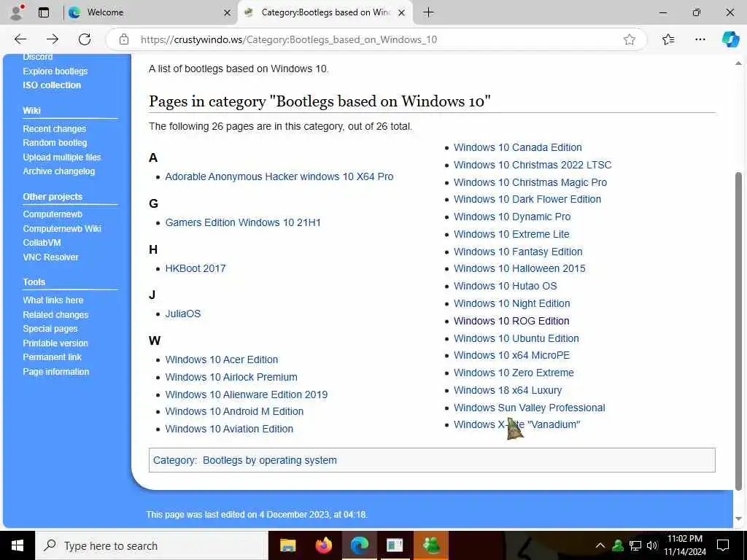Close the Category:Bootlegs tab
Viewport: 747px width, 560px height.
[x=402, y=12]
